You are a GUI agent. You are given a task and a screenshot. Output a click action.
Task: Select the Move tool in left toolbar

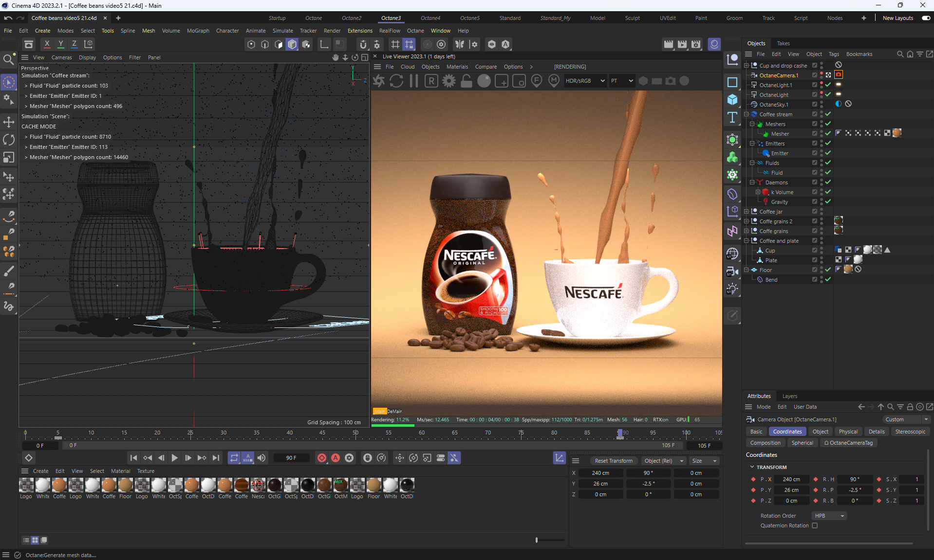9,122
